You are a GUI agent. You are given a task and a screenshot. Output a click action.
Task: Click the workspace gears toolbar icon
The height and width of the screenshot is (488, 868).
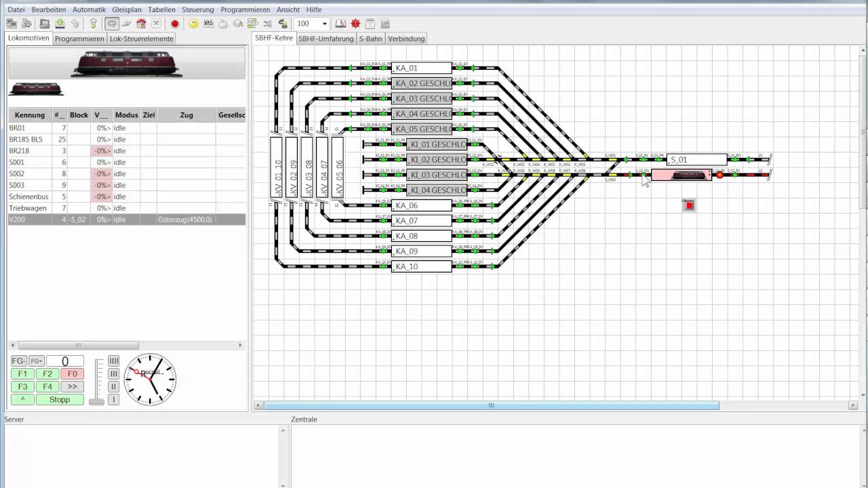26,24
